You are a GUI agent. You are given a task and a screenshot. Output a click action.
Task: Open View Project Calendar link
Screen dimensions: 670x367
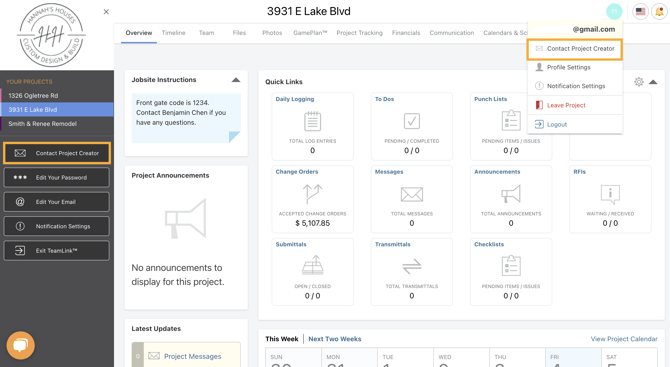tap(624, 339)
